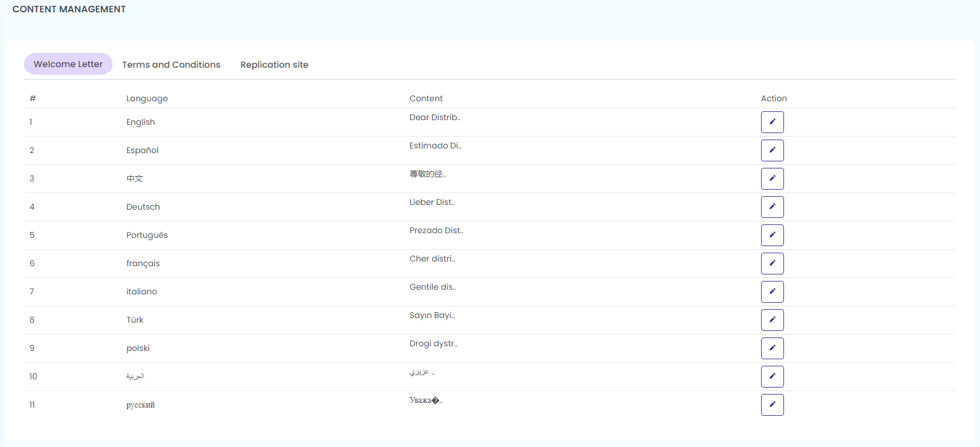The height and width of the screenshot is (447, 980).
Task: Click the Language column header
Action: 147,98
